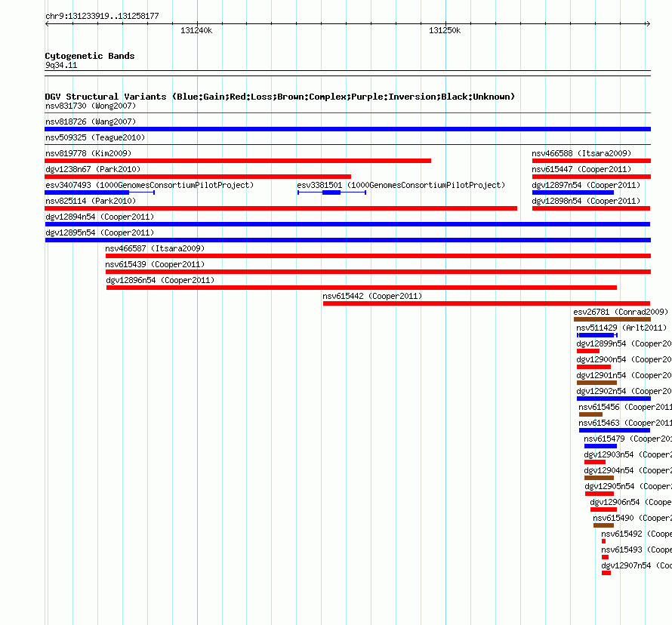
Task: Select the dgv12894n54 (Cooper2011) label
Action: [x=100, y=217]
